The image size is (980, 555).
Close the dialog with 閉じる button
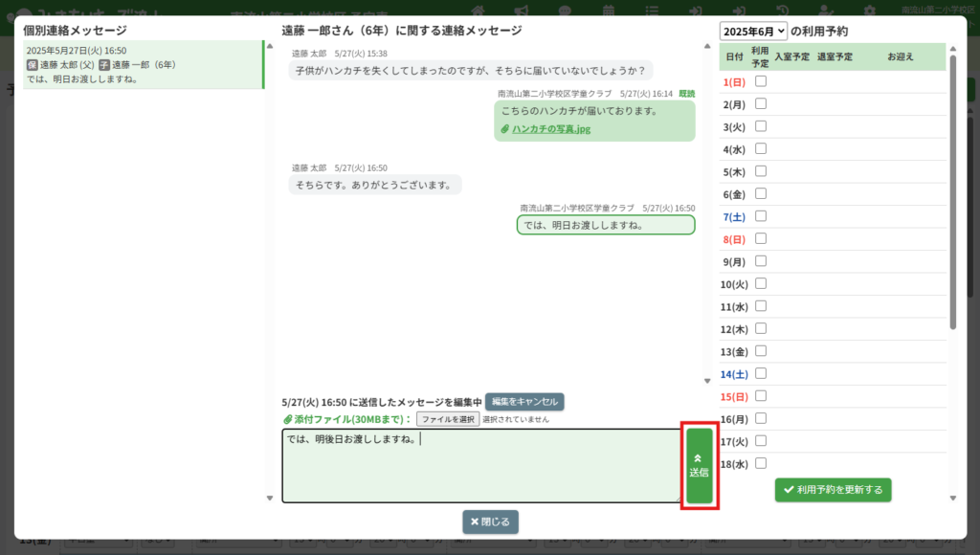point(490,522)
